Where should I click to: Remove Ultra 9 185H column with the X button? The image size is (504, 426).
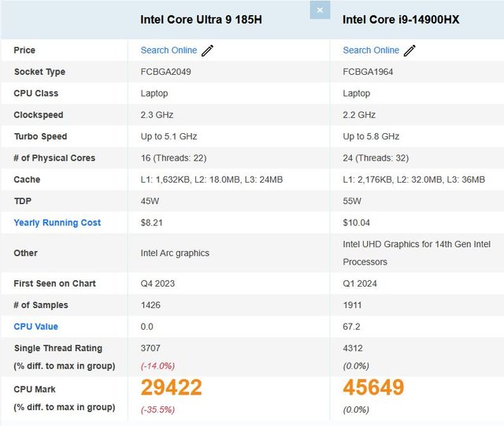[320, 10]
